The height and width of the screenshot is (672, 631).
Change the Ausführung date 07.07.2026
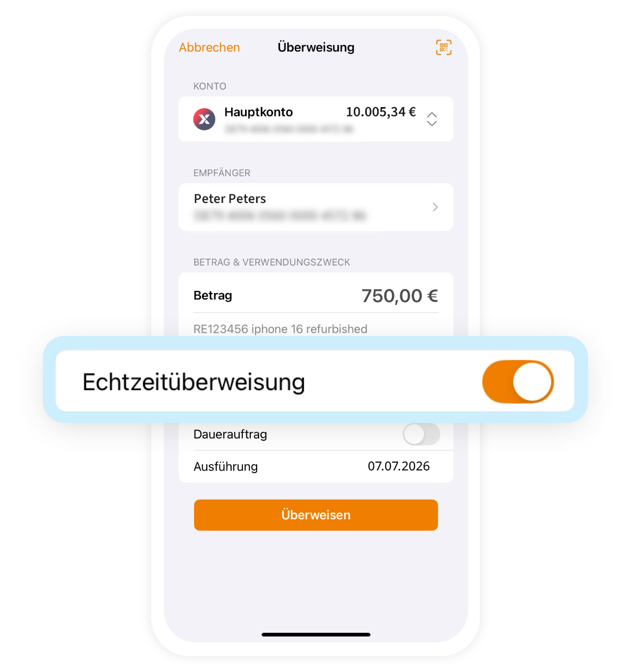(399, 466)
